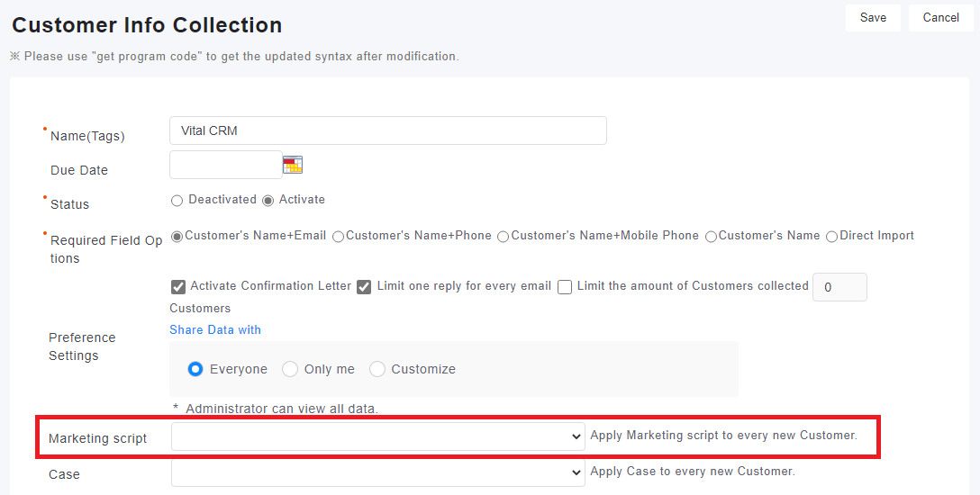Enable Limit the amount of Customers collected
Viewport: 980px width, 495px height.
565,287
